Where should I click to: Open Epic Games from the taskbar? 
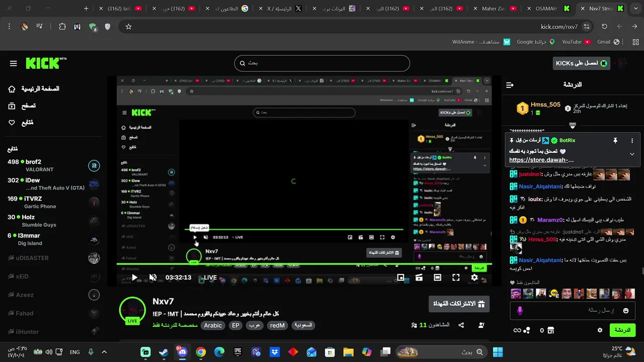237,352
